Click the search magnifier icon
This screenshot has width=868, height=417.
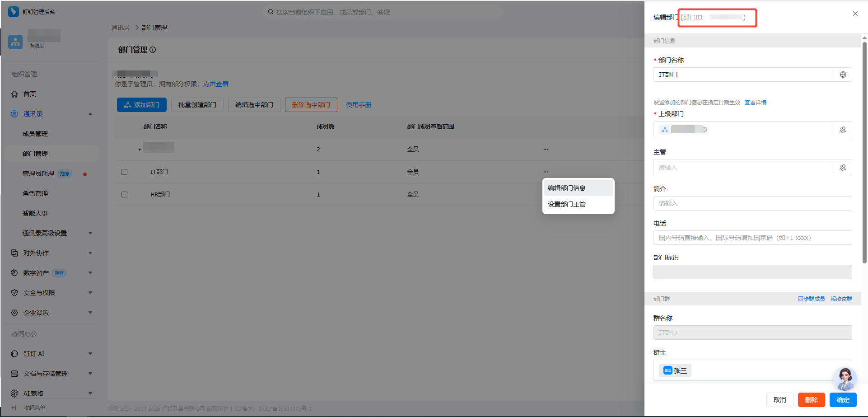point(271,12)
